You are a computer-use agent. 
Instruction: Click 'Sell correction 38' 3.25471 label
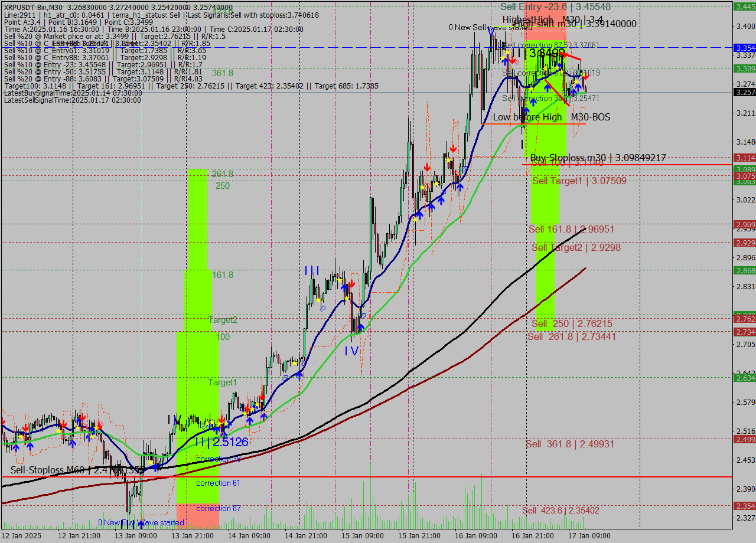click(550, 98)
